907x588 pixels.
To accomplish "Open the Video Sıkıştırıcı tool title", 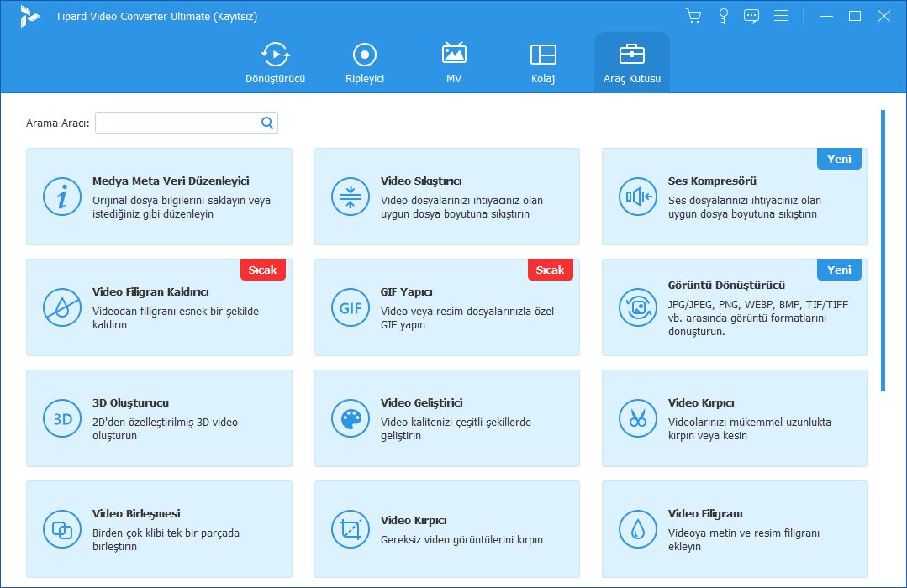I will pos(421,181).
